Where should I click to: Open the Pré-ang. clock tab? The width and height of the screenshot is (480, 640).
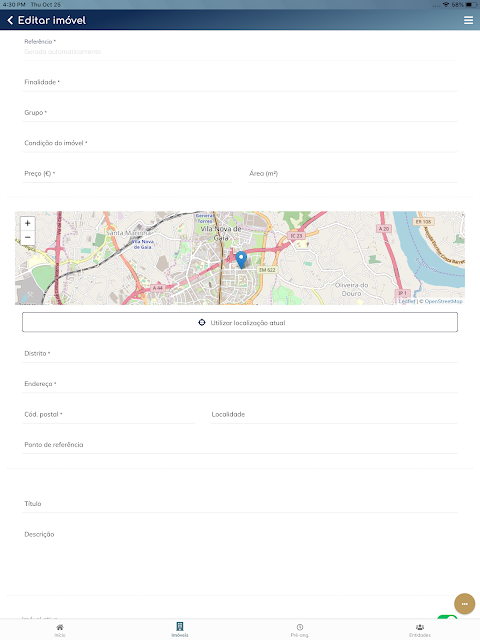pos(300,630)
